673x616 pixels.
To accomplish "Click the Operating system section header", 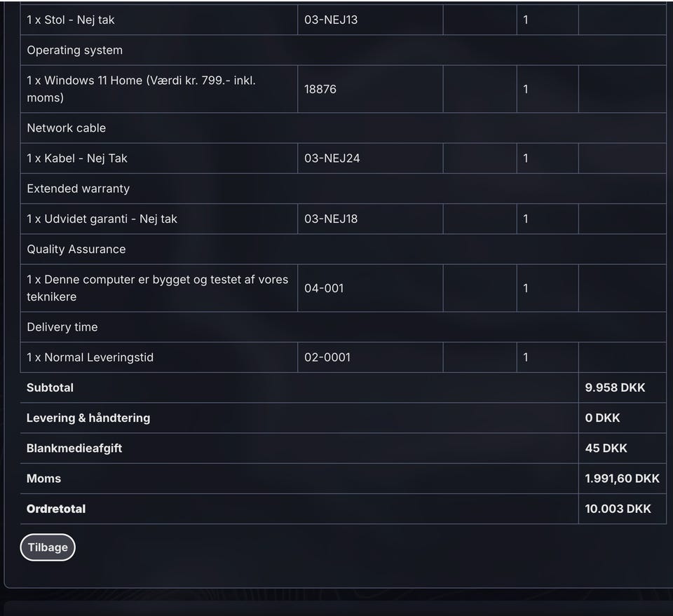I will click(x=75, y=50).
